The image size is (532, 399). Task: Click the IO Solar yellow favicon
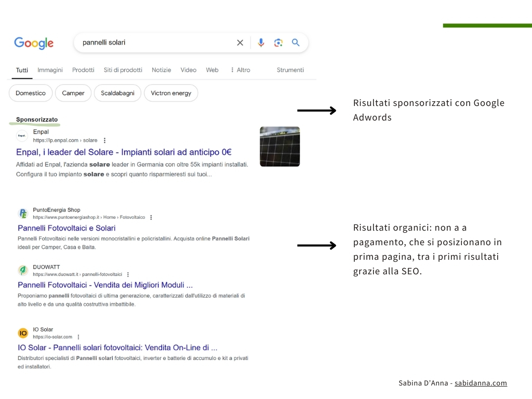click(x=23, y=333)
